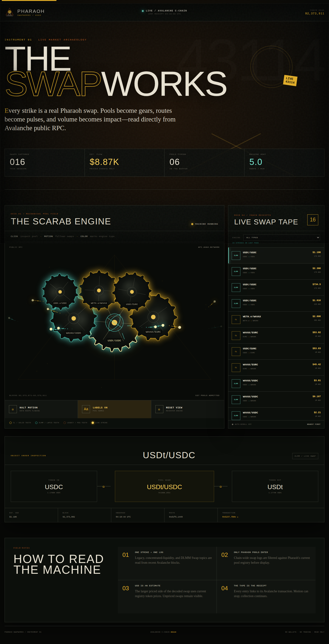Click the Token Out USDt card
The width and height of the screenshot is (329, 644).
275,486
